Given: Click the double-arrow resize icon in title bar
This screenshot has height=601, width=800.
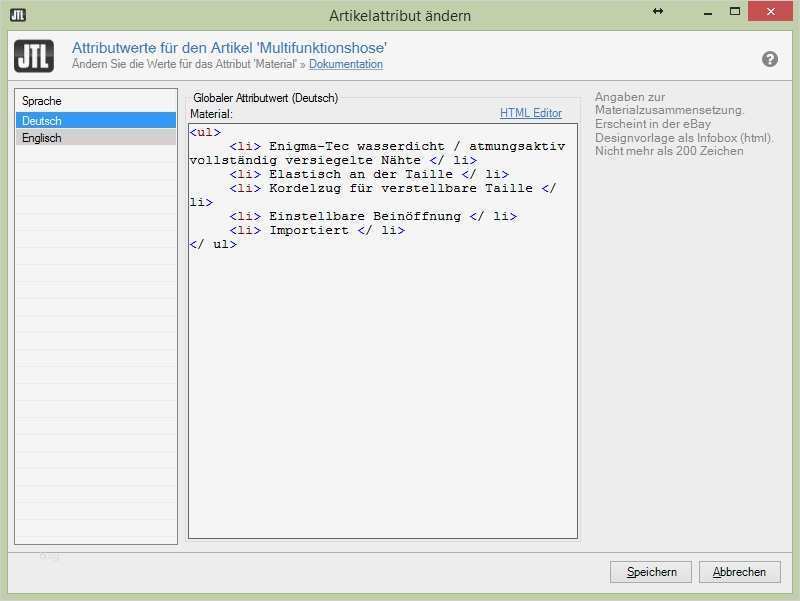Looking at the screenshot, I should click(657, 12).
